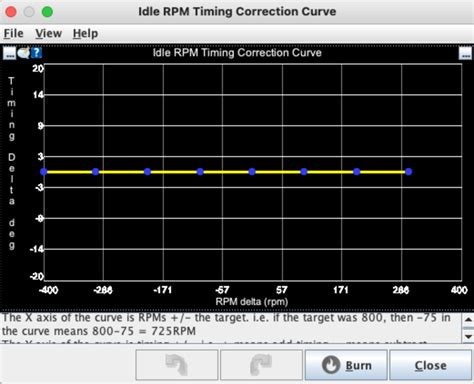This screenshot has height=384, width=474.
Task: Open the Help menu
Action: [x=85, y=33]
